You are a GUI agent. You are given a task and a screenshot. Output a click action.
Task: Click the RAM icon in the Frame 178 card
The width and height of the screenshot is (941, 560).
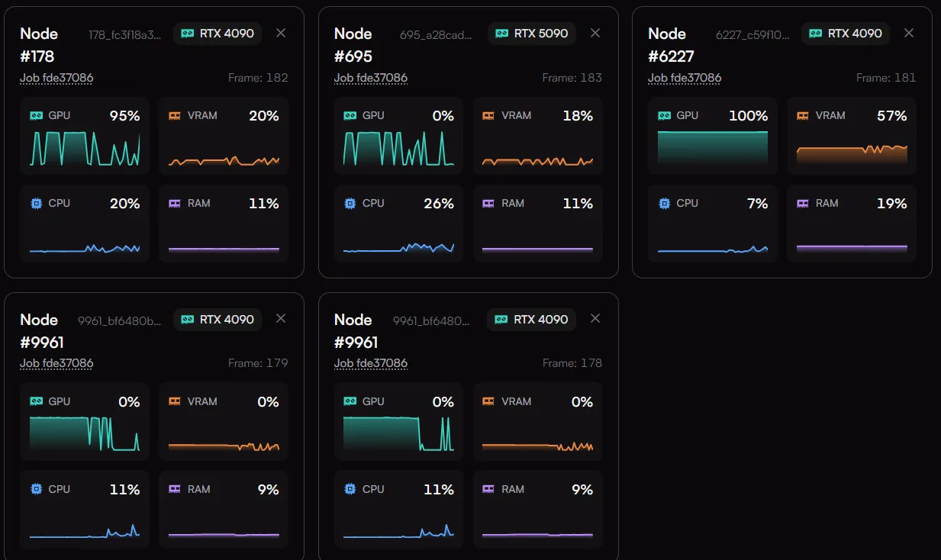(x=489, y=489)
